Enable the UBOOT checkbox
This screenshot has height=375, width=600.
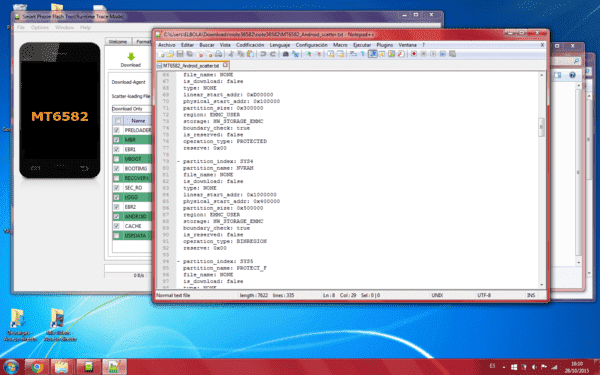[117, 159]
